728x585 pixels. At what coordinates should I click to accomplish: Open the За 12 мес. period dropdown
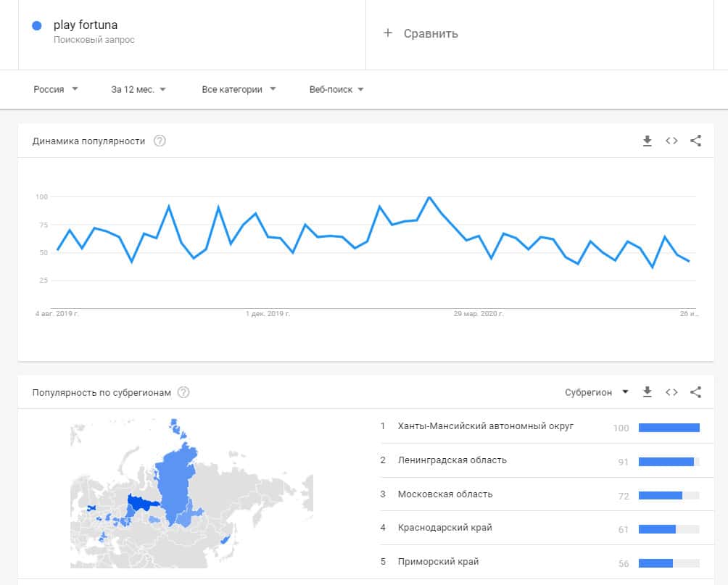coord(138,89)
